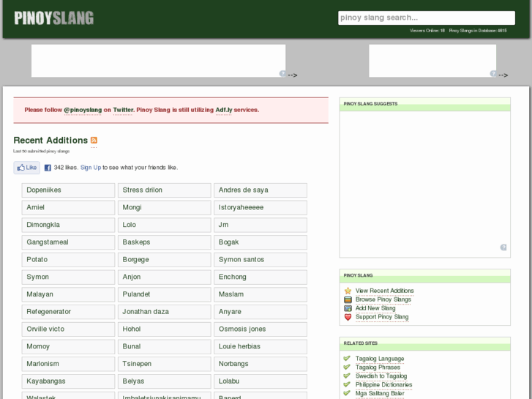Open Add New Slang link
This screenshot has width=532, height=399.
coord(375,308)
